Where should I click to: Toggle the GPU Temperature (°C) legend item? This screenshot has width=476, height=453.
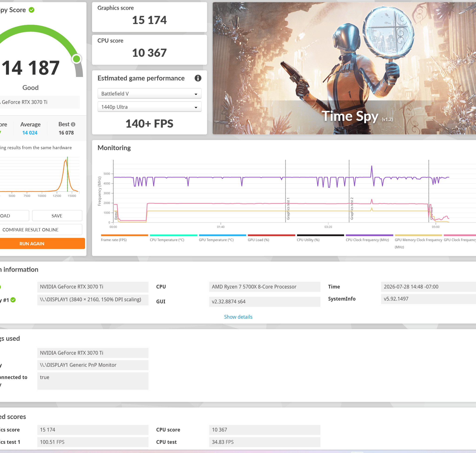tap(222, 238)
